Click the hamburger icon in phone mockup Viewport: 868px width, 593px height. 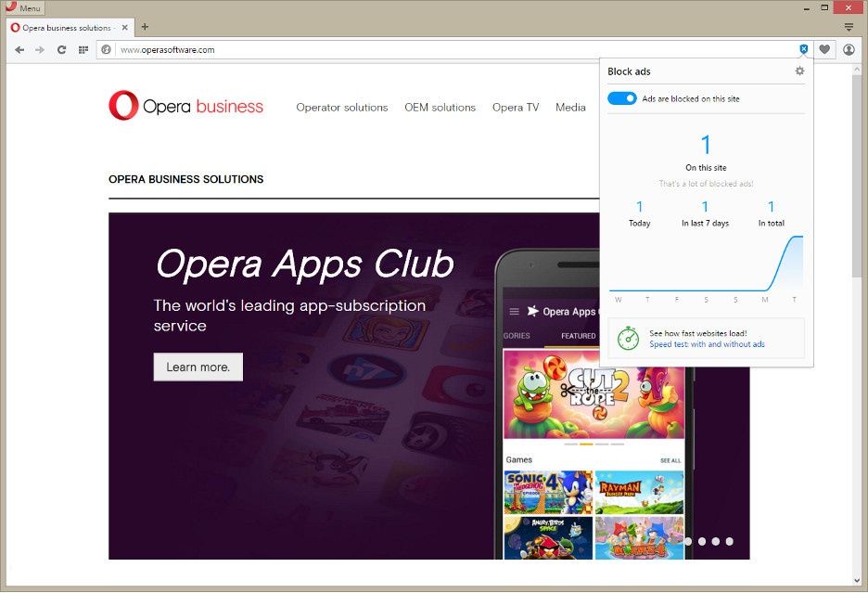(515, 312)
